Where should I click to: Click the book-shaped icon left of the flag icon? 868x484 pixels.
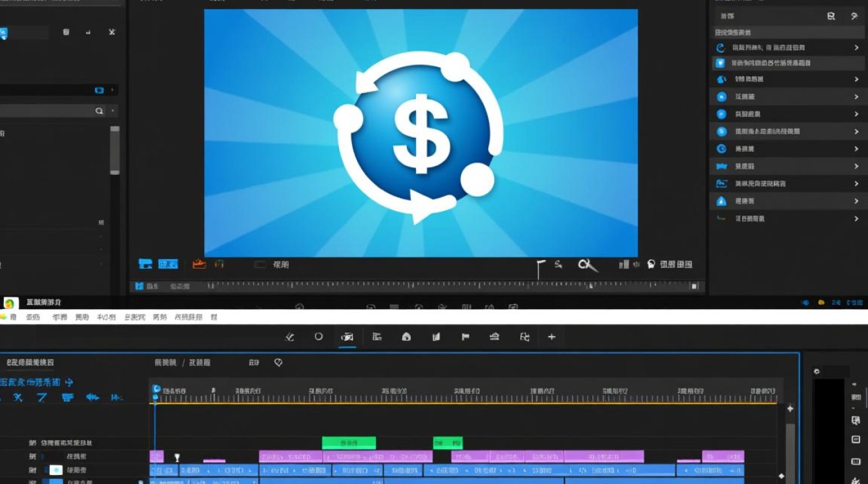tap(436, 337)
